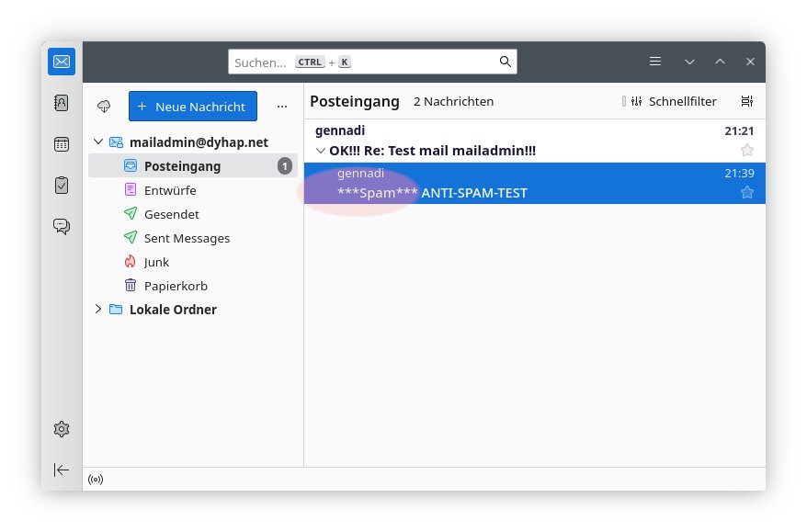The height and width of the screenshot is (532, 807).
Task: Click the Mail space icon
Action: tap(62, 62)
